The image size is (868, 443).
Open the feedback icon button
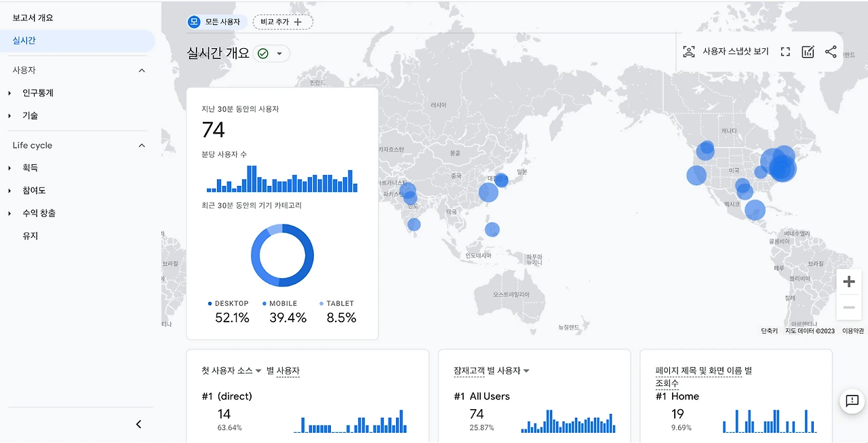tap(852, 401)
